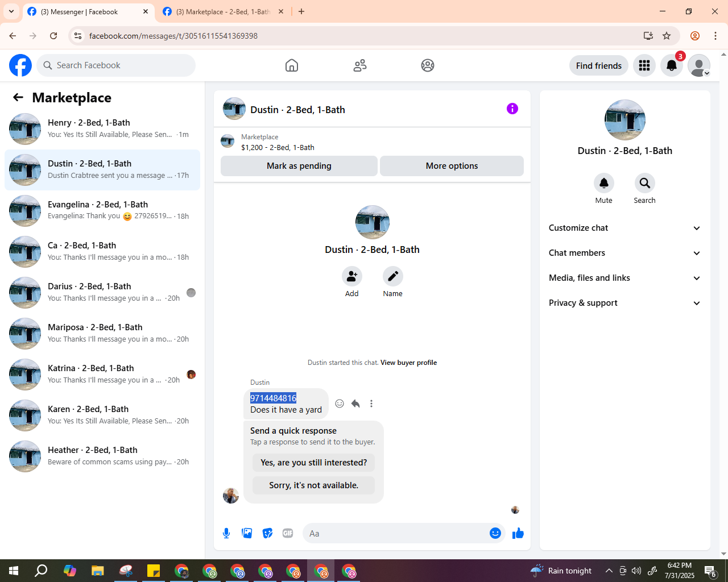
Task: Expand Customize chat section
Action: 624,228
